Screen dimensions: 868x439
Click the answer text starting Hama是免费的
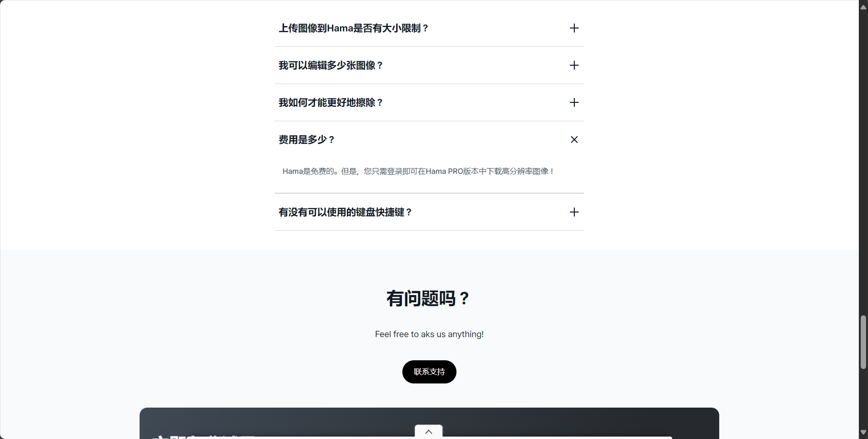pyautogui.click(x=418, y=171)
